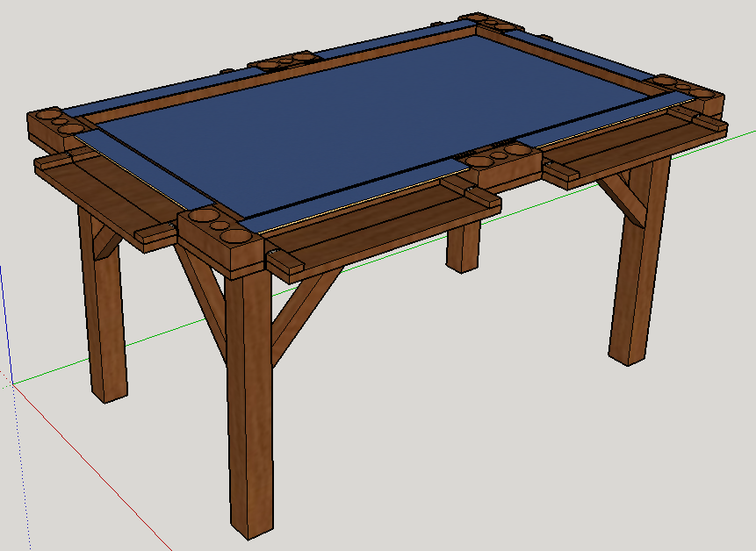The height and width of the screenshot is (551, 756).
Task: Select the pull-out shelf on the left end
Action: point(106,197)
